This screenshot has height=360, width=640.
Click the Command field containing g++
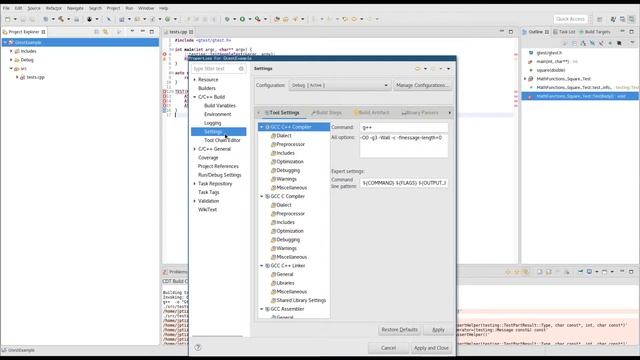(x=404, y=127)
